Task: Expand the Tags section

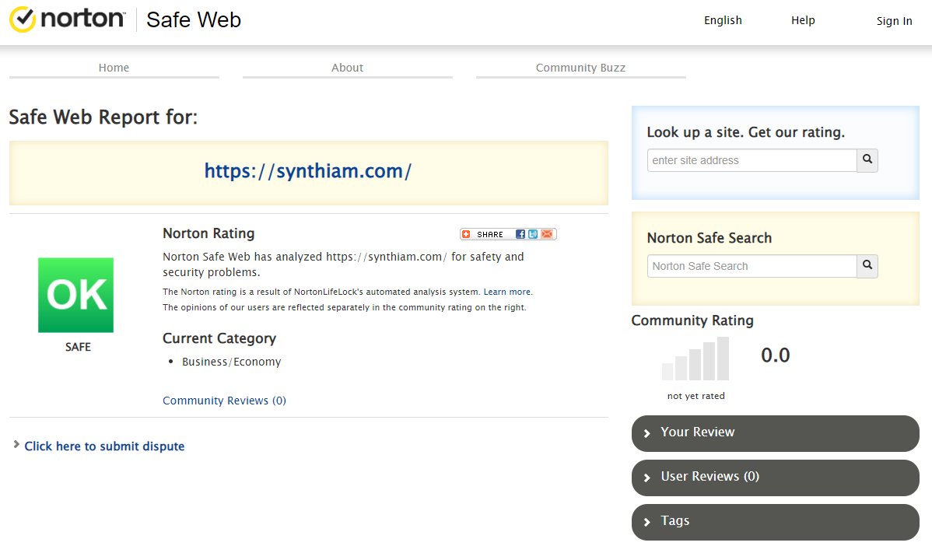Action: tap(775, 522)
